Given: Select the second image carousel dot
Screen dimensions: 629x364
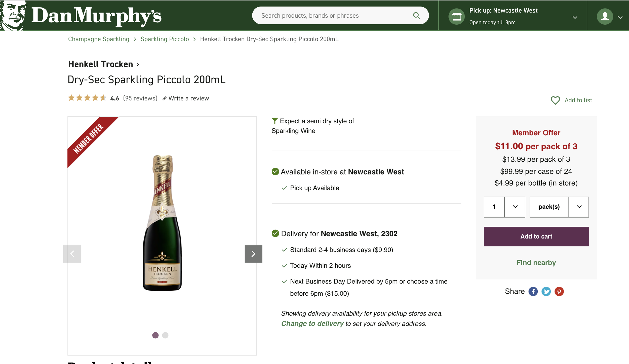Looking at the screenshot, I should tap(165, 335).
